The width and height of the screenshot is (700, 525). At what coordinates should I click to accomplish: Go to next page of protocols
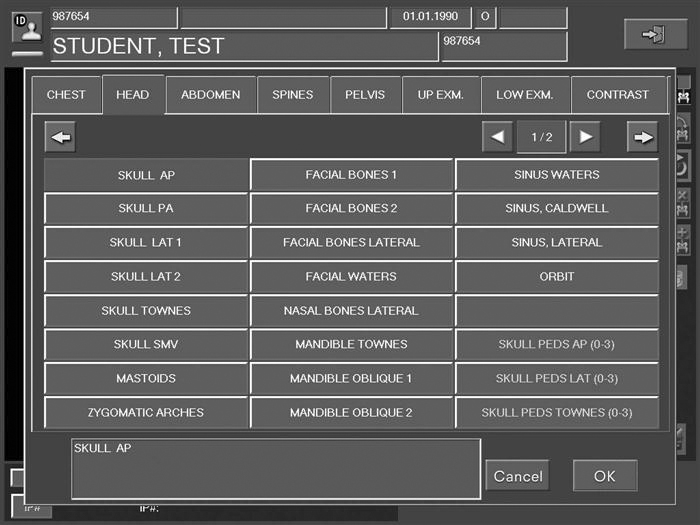pyautogui.click(x=585, y=137)
